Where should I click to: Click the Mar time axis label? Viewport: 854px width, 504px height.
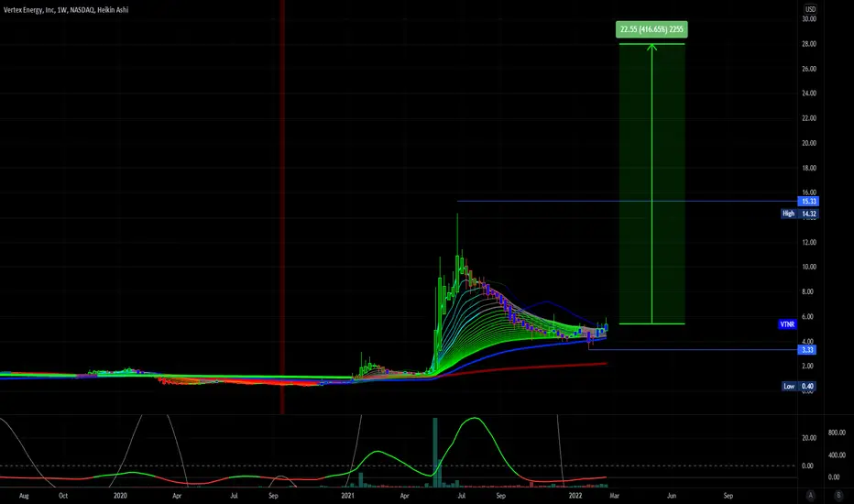click(614, 496)
